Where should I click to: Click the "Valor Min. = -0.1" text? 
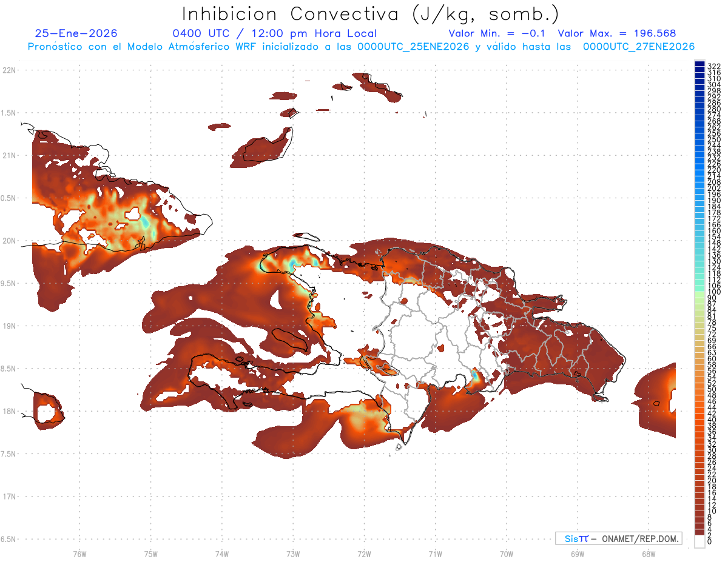pyautogui.click(x=497, y=33)
